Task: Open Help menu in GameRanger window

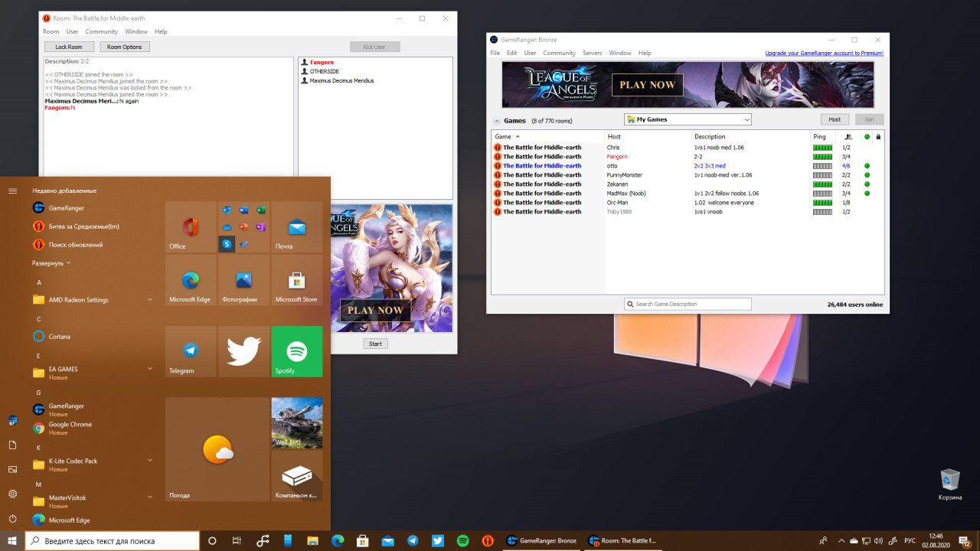Action: pos(645,53)
